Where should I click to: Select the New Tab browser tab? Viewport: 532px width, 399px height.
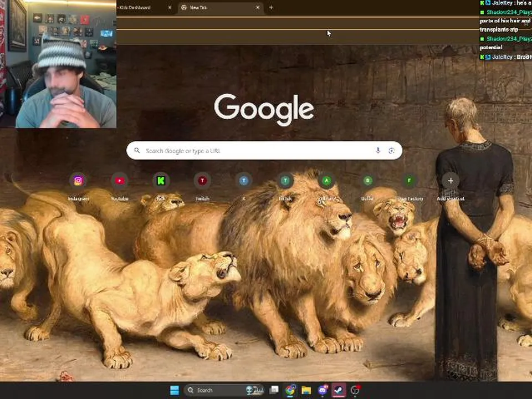click(x=221, y=7)
